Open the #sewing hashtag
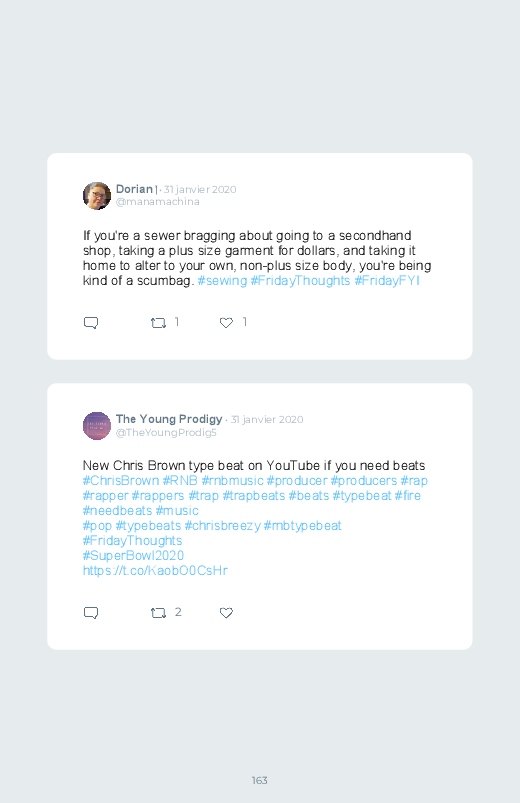 tap(222, 281)
